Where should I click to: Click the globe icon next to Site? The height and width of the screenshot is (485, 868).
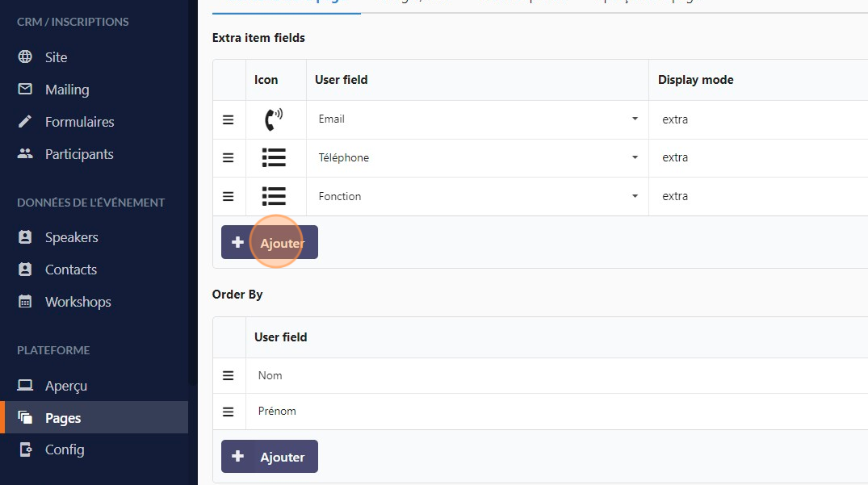25,57
